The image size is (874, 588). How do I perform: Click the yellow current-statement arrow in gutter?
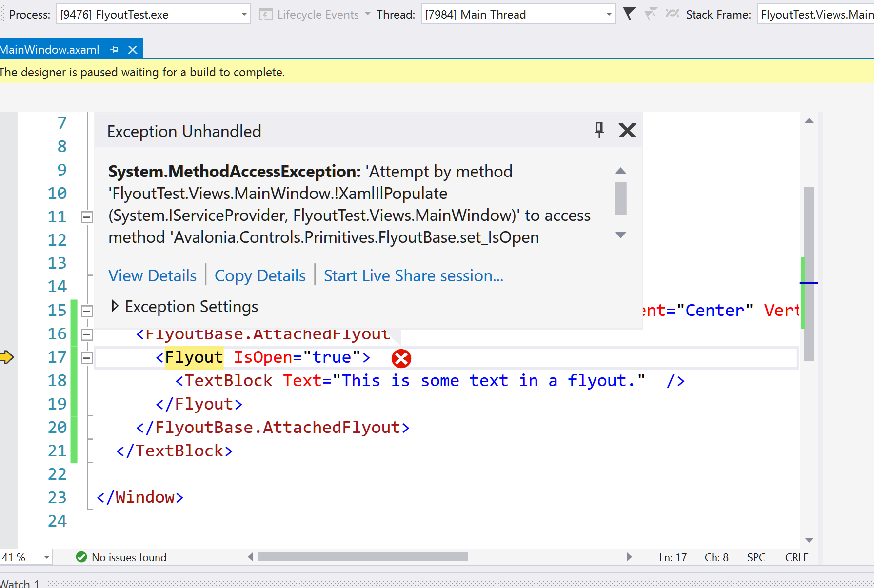coord(7,357)
